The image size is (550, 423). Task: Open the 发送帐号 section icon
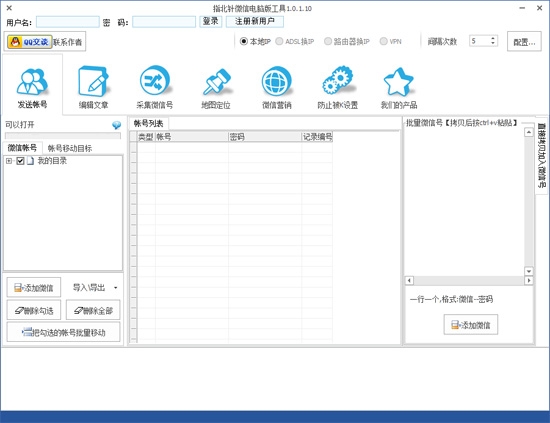(32, 82)
